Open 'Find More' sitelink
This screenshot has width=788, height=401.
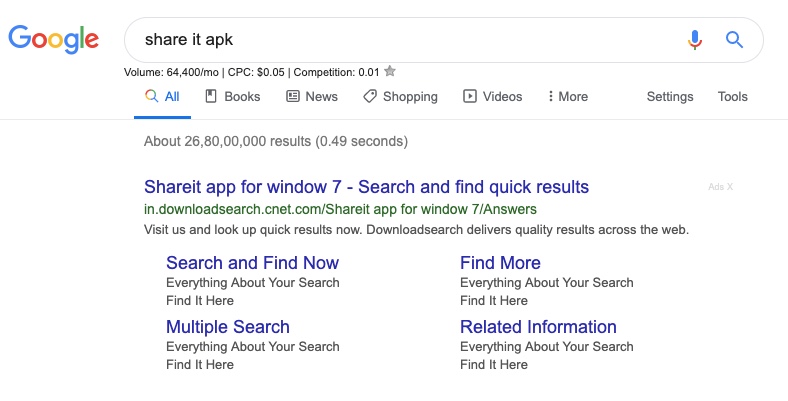(x=500, y=263)
